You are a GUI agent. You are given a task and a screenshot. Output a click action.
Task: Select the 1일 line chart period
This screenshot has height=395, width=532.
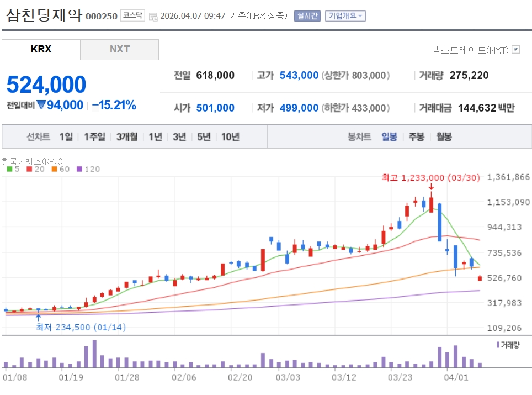66,137
